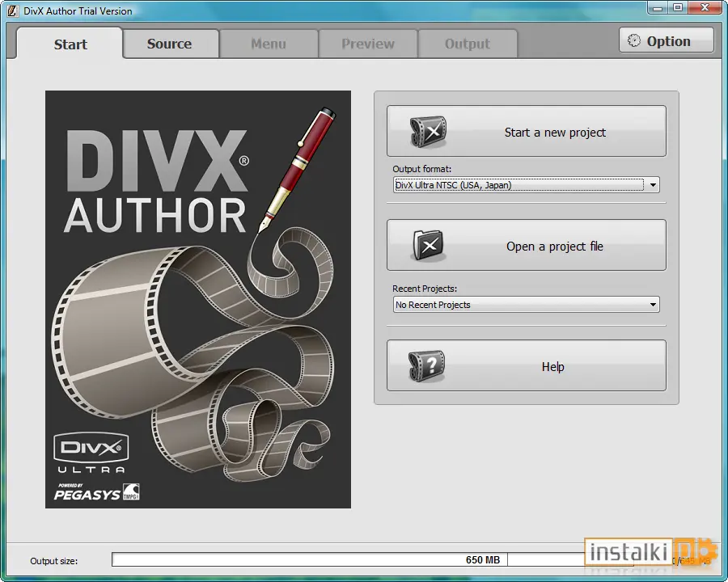Minimize the DivX Author window
The width and height of the screenshot is (728, 582).
click(x=658, y=7)
